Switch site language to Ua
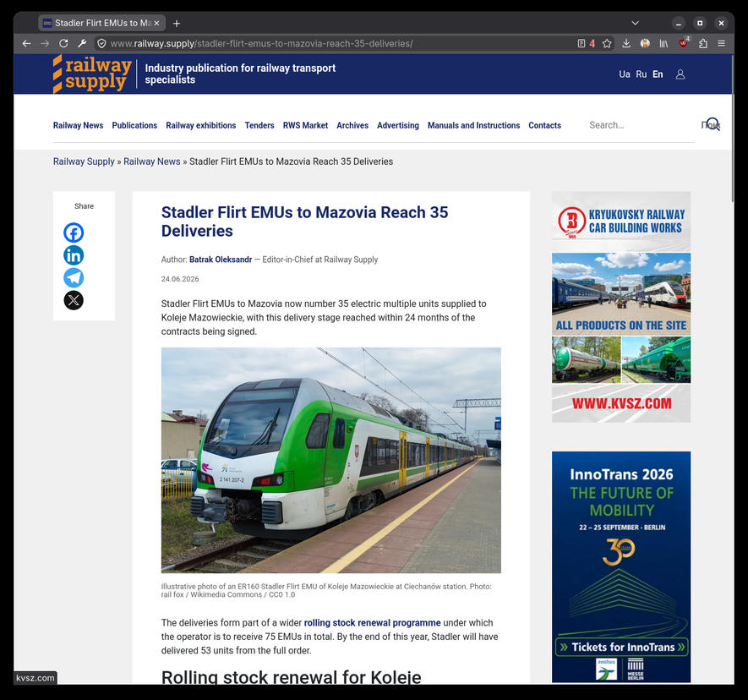The width and height of the screenshot is (748, 700). point(625,74)
